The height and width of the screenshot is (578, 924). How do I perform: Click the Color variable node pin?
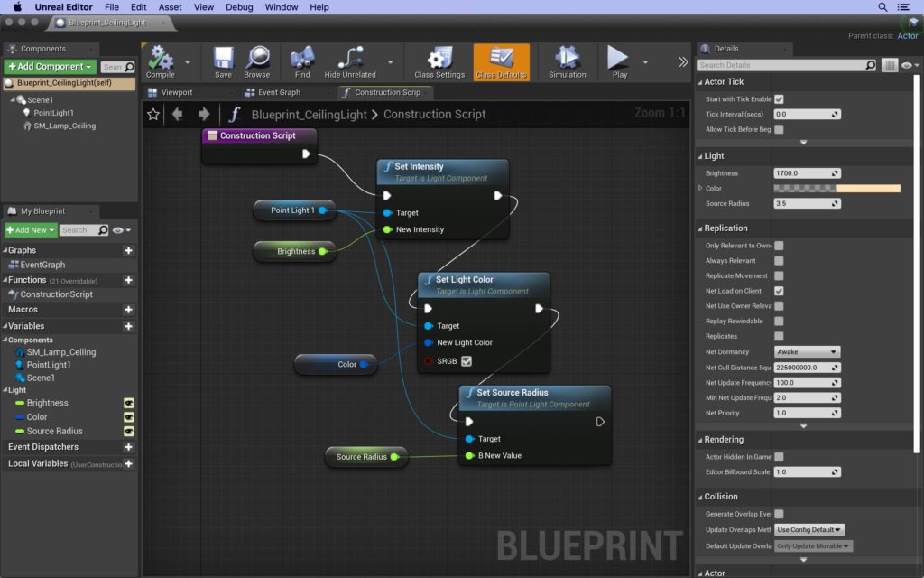364,365
